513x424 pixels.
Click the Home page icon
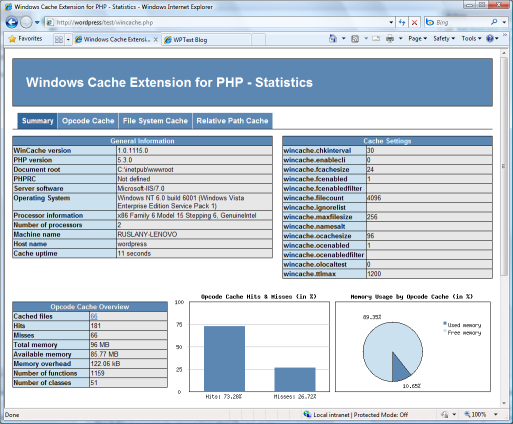pos(333,39)
